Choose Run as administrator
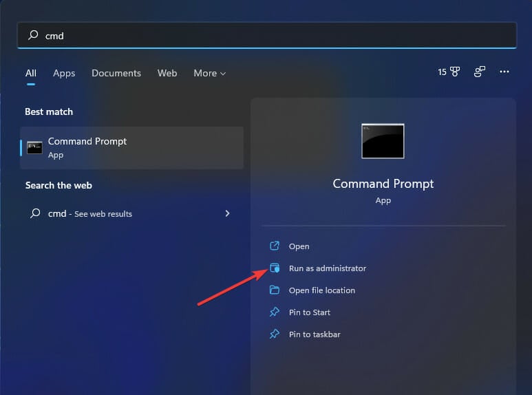Screen dimensions: 532x395 328,268
